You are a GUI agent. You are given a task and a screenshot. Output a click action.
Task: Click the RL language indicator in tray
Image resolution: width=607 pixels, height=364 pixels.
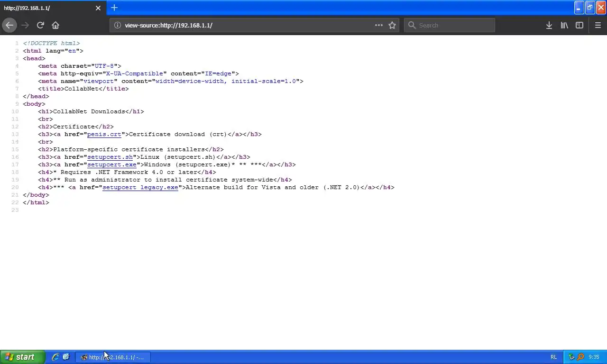[553, 357]
